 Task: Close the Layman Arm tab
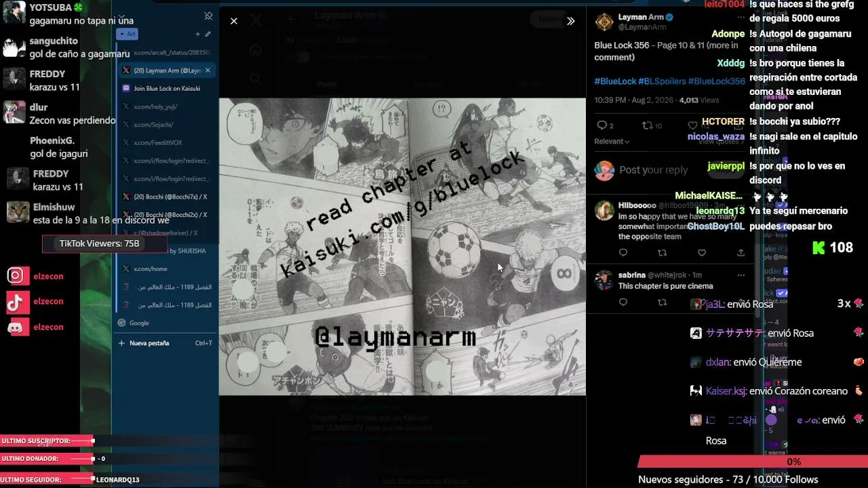208,70
